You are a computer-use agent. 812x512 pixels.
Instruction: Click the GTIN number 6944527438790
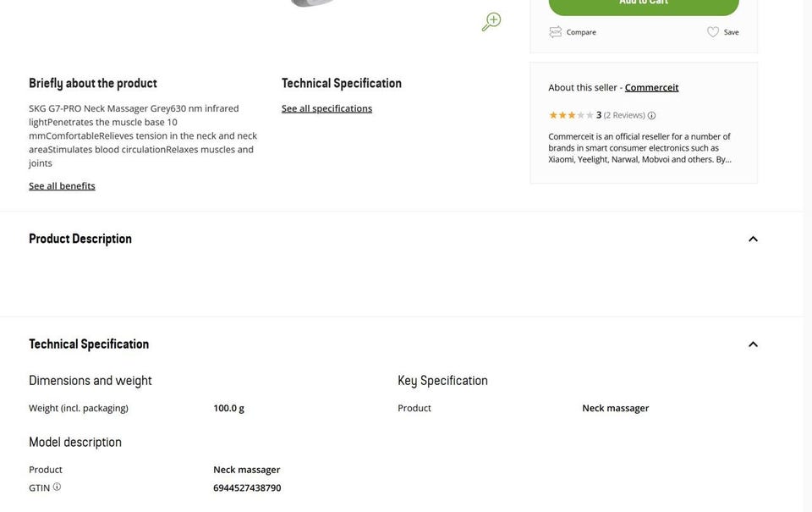click(x=247, y=488)
